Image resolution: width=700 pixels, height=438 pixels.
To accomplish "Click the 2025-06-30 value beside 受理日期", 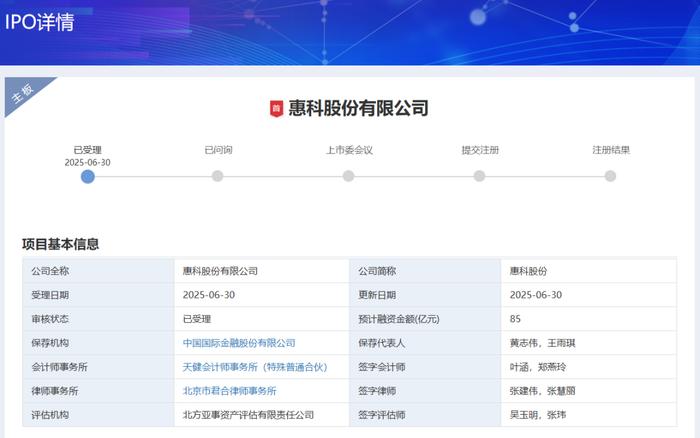I will [208, 295].
